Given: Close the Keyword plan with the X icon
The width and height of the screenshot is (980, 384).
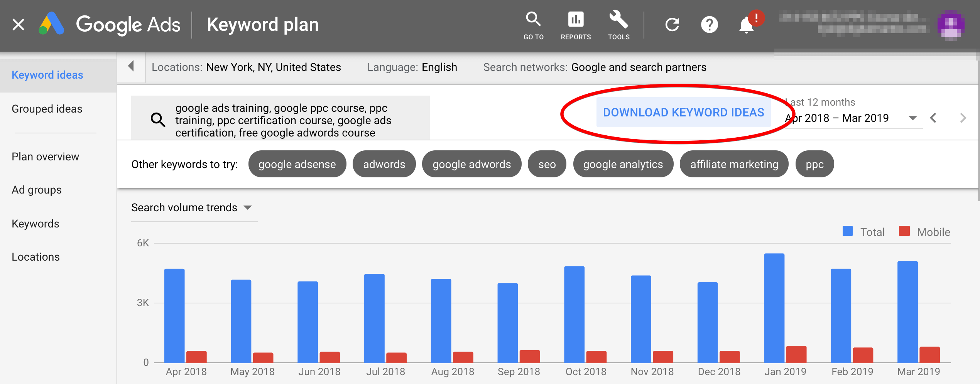Looking at the screenshot, I should (18, 25).
